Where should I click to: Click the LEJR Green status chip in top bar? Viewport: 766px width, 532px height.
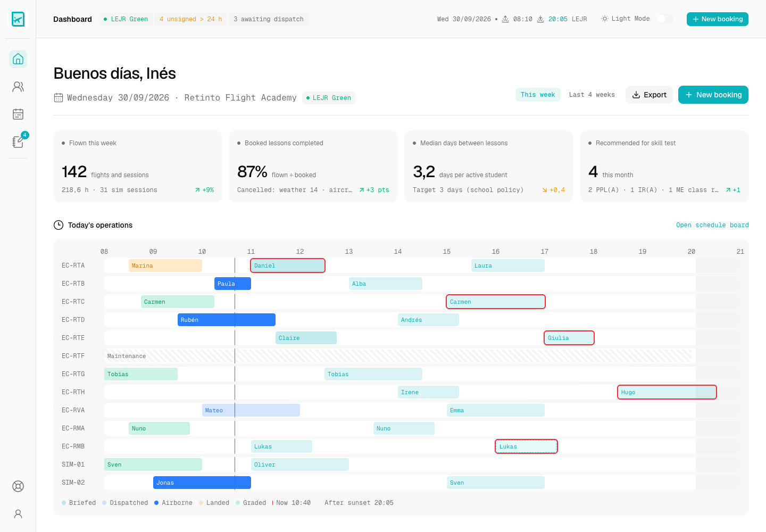pyautogui.click(x=126, y=19)
